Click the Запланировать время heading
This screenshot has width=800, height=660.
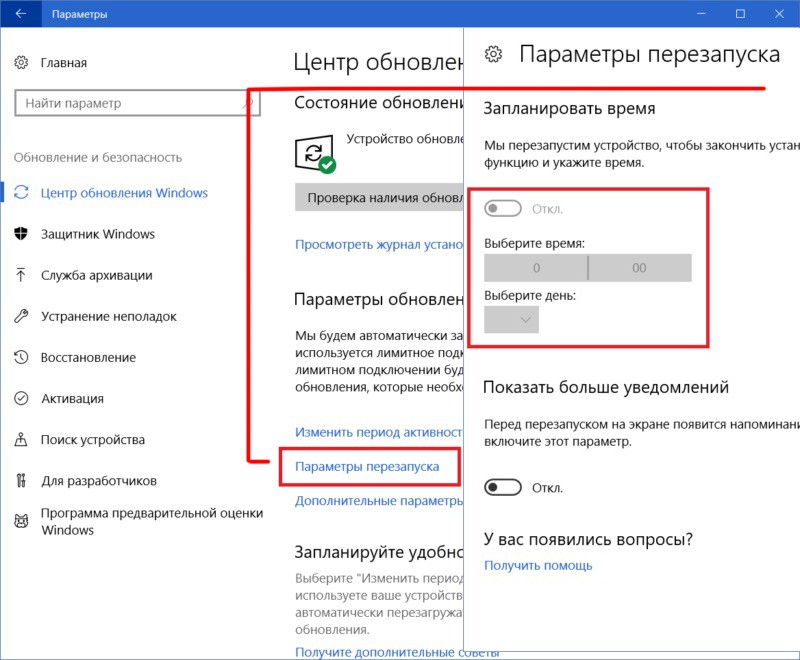click(x=569, y=108)
